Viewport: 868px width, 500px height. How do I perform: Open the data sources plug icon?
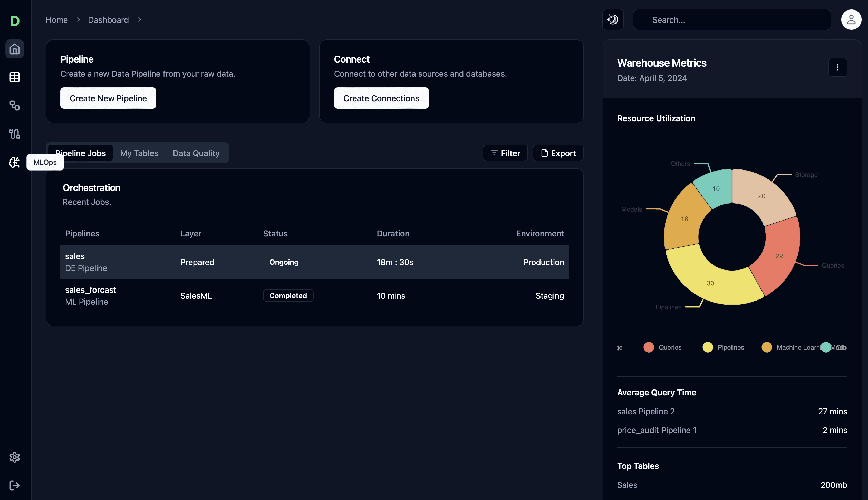pos(15,134)
